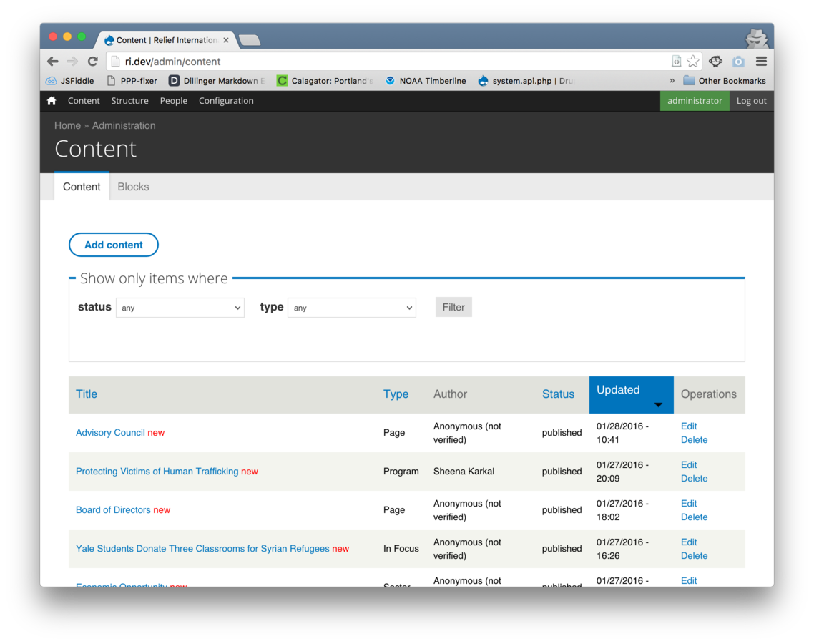Open the Structure admin menu
Screen dimensions: 814x644
pyautogui.click(x=129, y=101)
